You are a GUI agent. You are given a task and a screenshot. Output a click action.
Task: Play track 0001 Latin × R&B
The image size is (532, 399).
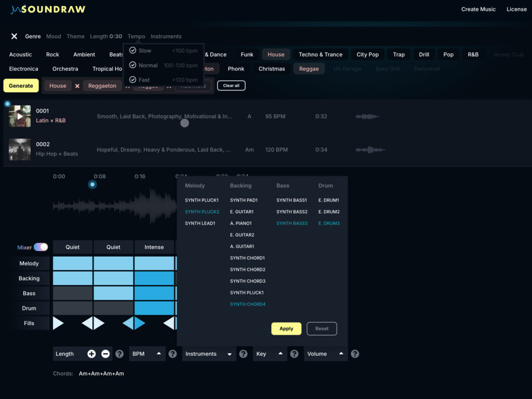coord(20,116)
